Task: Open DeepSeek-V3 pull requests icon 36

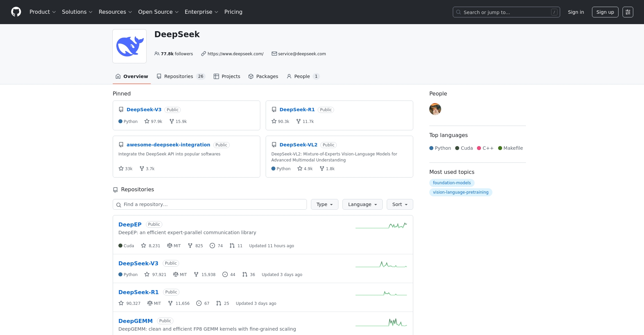Action: 245,274
